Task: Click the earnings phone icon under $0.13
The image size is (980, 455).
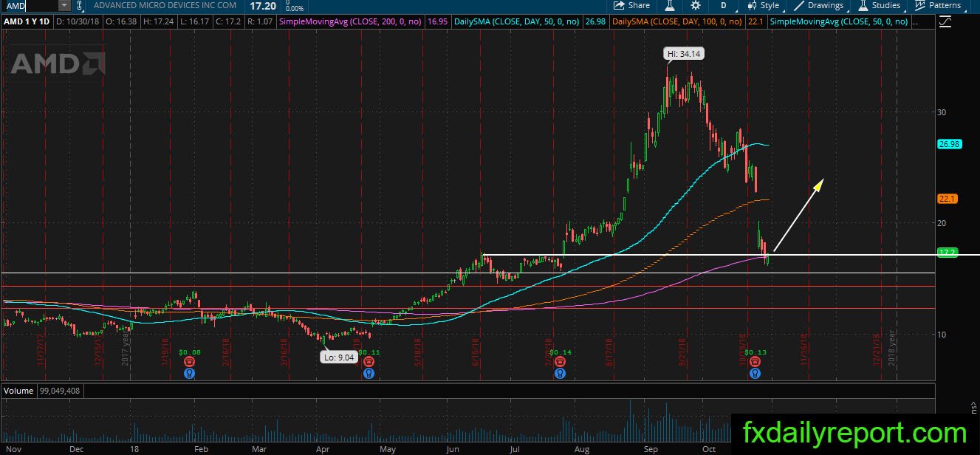Action: 755,362
